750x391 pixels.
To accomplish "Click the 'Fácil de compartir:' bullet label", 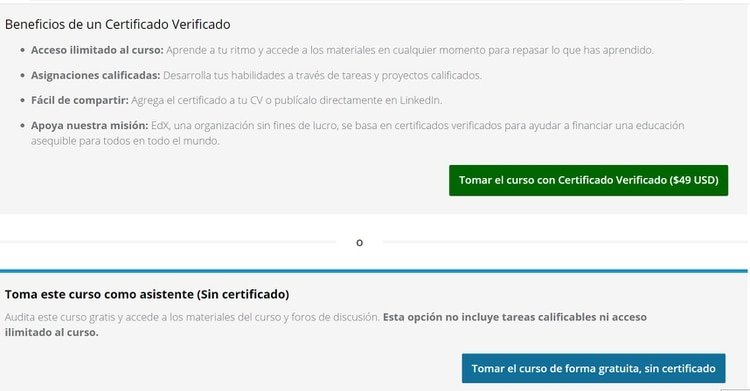I will [80, 100].
